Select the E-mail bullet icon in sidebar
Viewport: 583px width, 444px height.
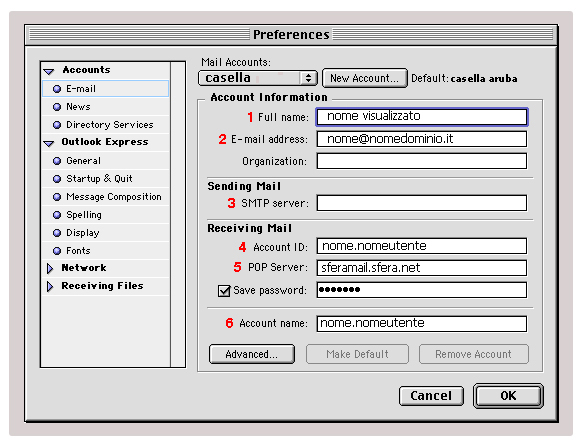pyautogui.click(x=57, y=89)
